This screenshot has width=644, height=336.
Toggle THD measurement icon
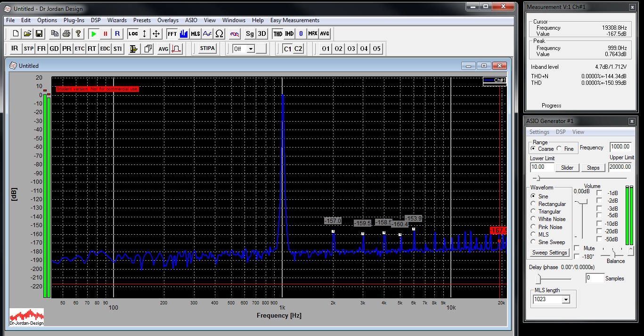(x=278, y=33)
